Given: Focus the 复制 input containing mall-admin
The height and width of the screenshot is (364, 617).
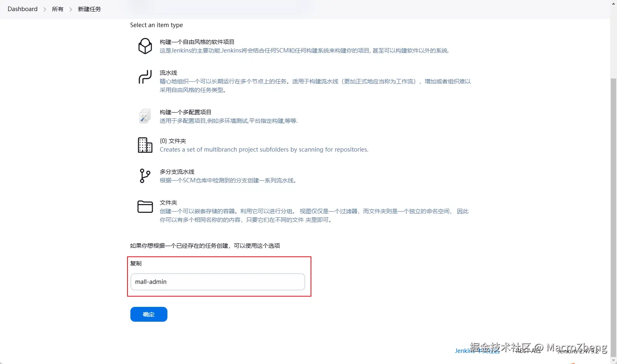Looking at the screenshot, I should click(x=218, y=282).
